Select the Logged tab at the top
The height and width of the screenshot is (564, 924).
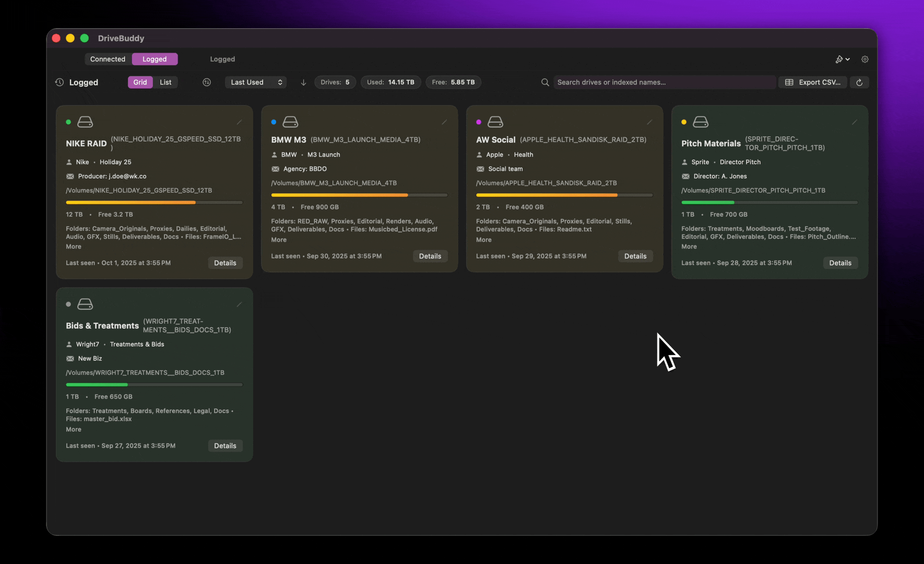tap(155, 59)
